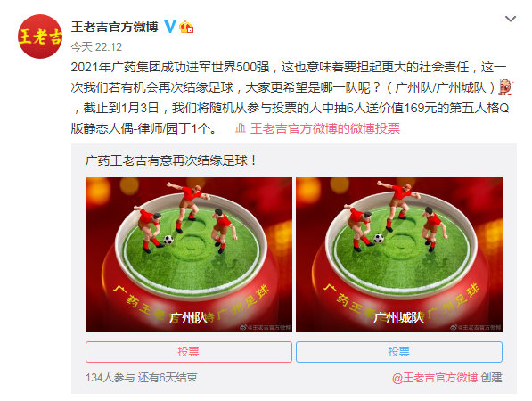Click the emoji face after 广州城队
The height and width of the screenshot is (401, 532).
pyautogui.click(x=506, y=87)
